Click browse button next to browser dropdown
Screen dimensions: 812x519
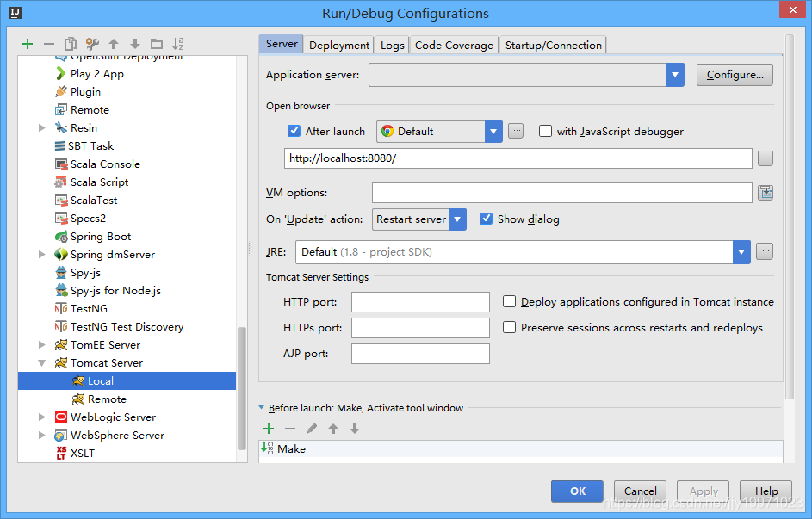(x=516, y=131)
